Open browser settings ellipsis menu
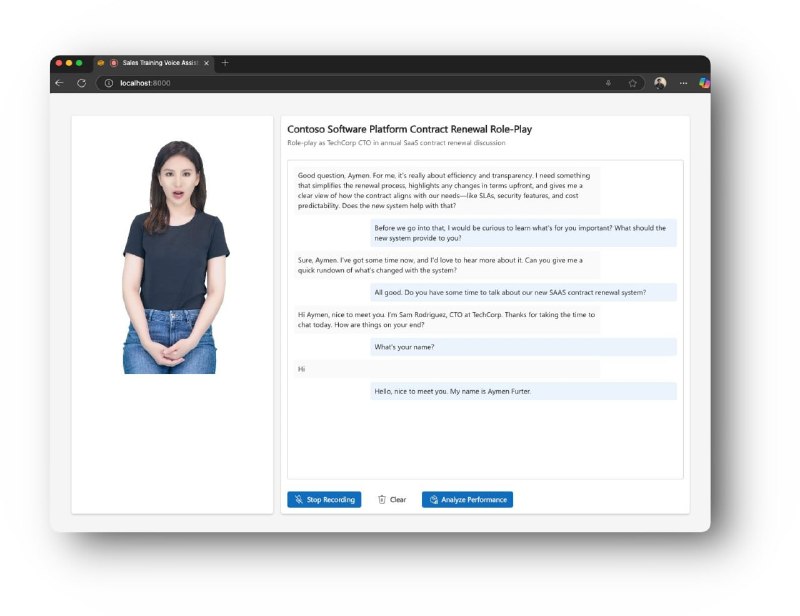This screenshot has width=800, height=616. tap(683, 83)
